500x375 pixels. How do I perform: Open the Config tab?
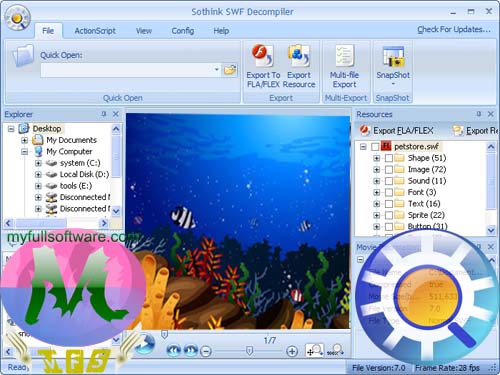tap(183, 31)
